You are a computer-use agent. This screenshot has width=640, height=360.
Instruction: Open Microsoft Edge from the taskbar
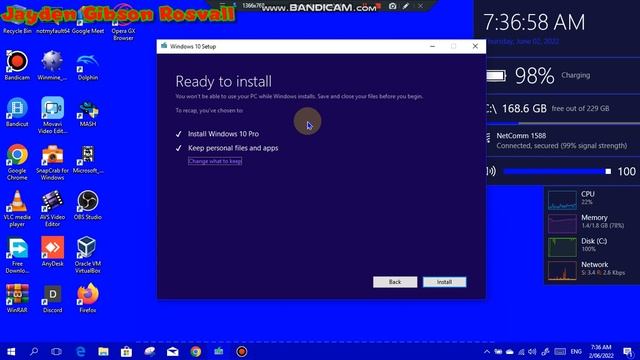pos(80,351)
